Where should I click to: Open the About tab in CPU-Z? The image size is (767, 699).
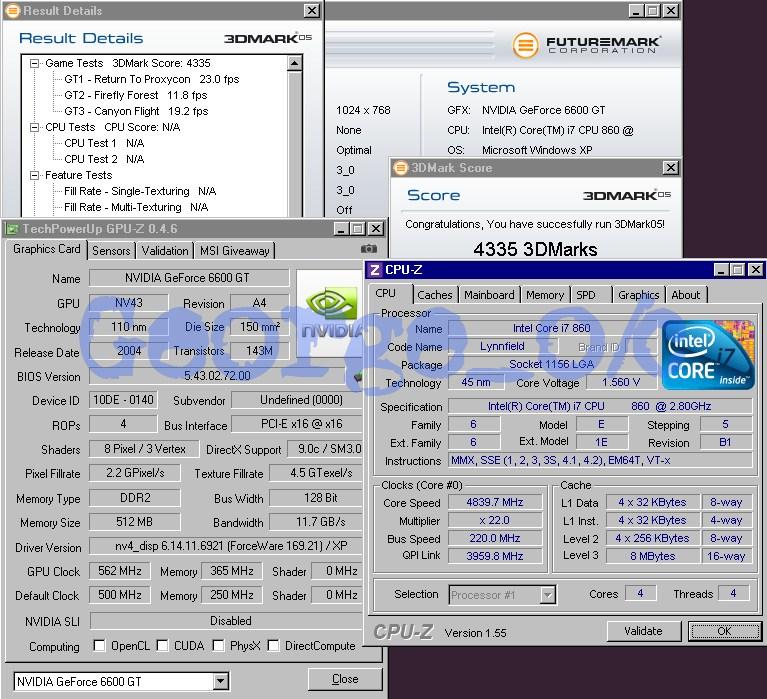[x=685, y=295]
